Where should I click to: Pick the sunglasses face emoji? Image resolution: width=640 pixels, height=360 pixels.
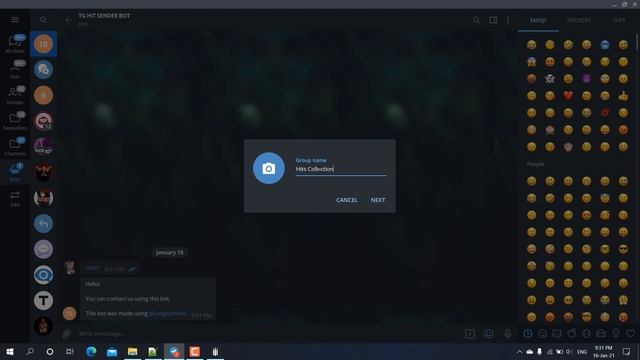[x=623, y=249]
